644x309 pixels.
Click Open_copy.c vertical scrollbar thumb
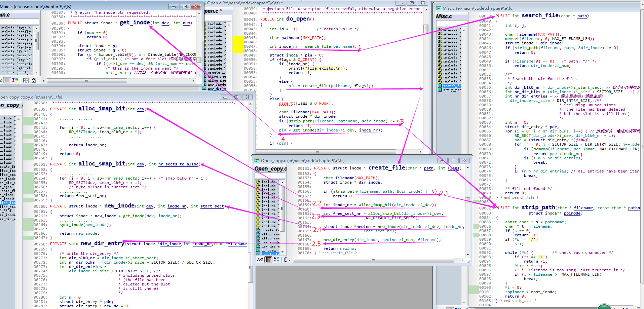[467, 200]
